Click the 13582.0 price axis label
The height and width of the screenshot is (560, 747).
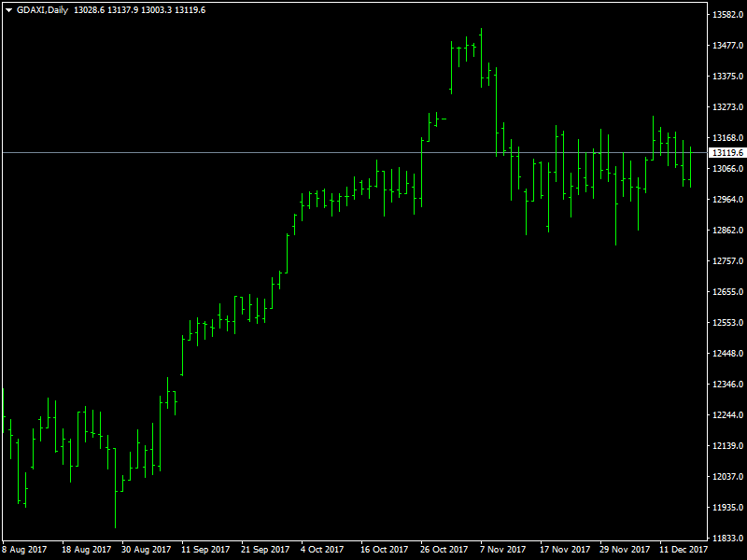[x=727, y=15]
